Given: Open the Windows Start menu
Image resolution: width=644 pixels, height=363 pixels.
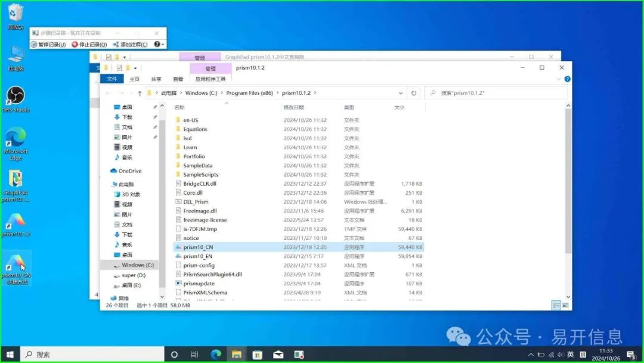Looking at the screenshot, I should pyautogui.click(x=10, y=355).
